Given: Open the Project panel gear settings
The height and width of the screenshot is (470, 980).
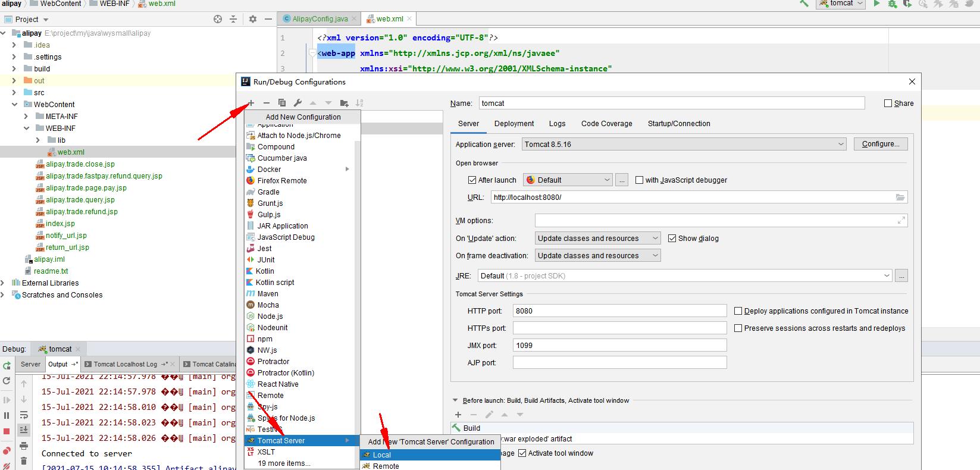Looking at the screenshot, I should tap(252, 19).
